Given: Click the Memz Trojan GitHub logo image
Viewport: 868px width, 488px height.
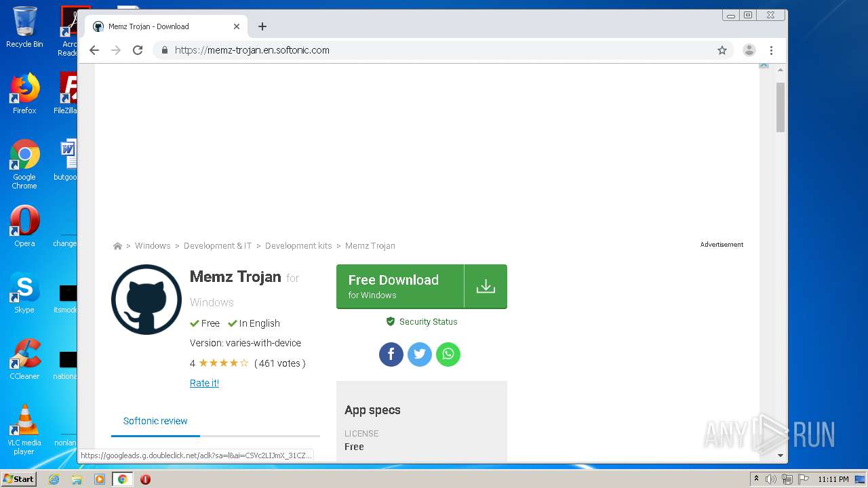Looking at the screenshot, I should pos(146,300).
